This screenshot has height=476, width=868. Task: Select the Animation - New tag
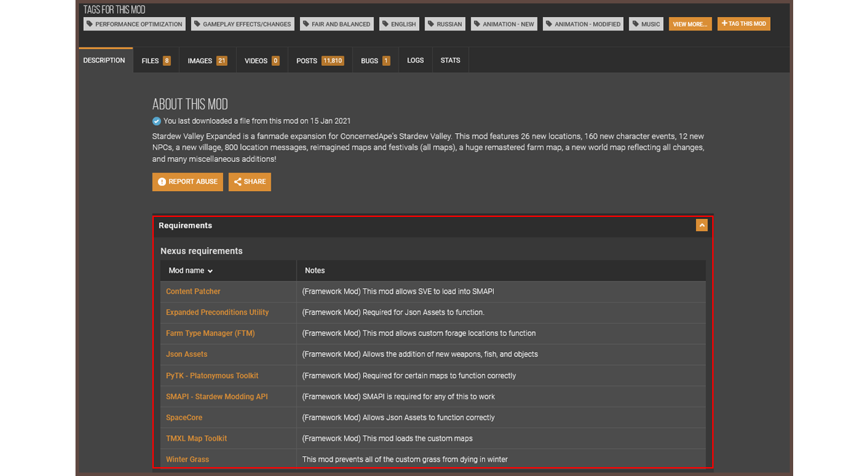[x=503, y=24]
